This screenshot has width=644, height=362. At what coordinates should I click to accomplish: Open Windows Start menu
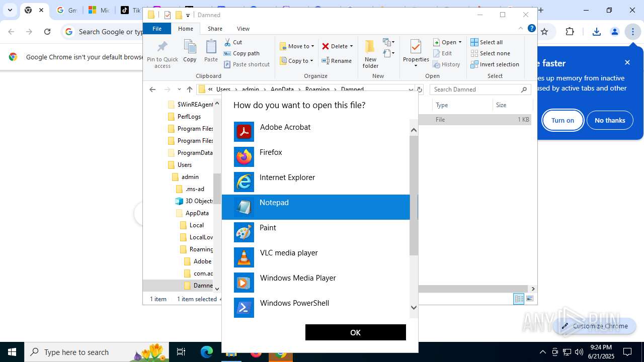(12, 352)
